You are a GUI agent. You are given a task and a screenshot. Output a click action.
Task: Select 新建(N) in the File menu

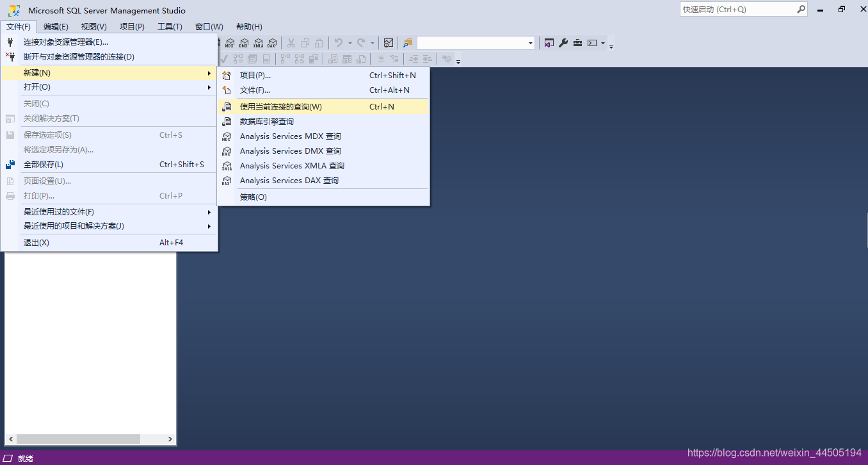coord(109,72)
